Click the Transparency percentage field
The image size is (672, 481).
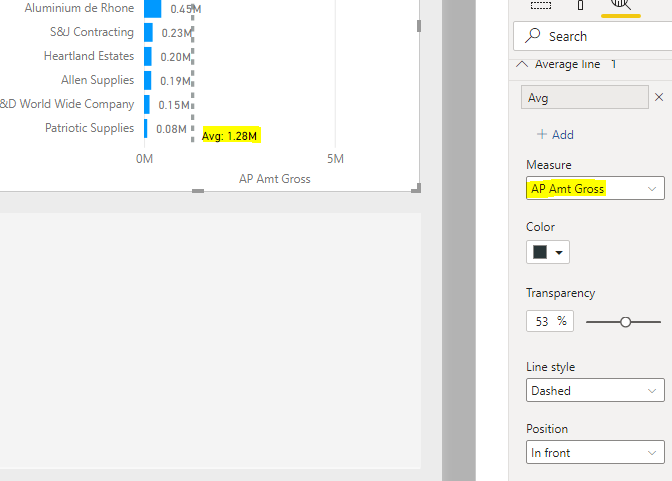point(550,322)
